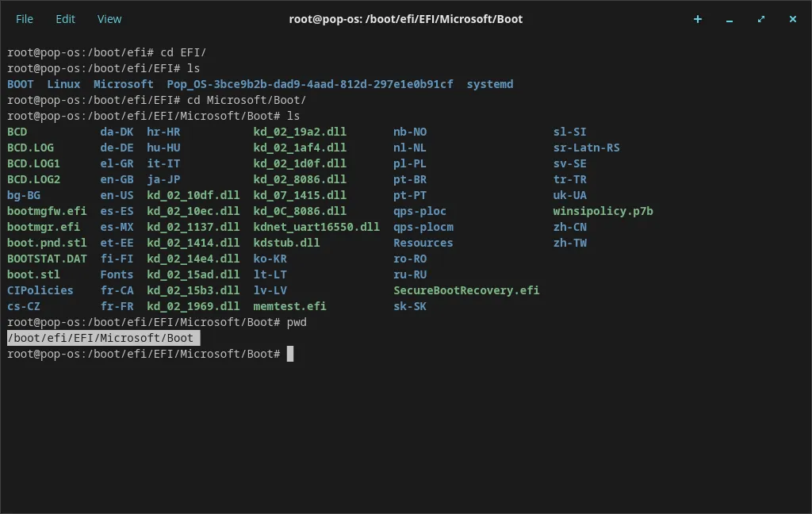Click memtest.efi in the listing
The width and height of the screenshot is (812, 514).
coord(289,306)
